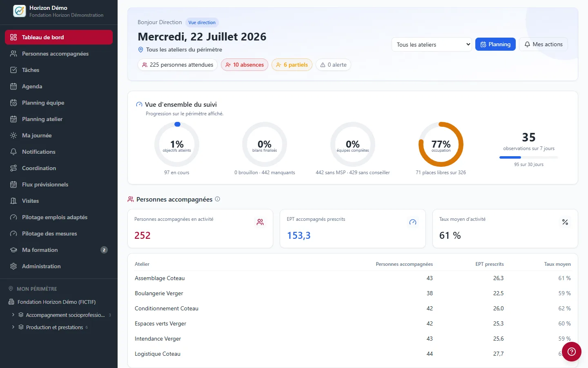Click the Mon périmètre location pin icon
The width and height of the screenshot is (588, 368).
pos(11,289)
